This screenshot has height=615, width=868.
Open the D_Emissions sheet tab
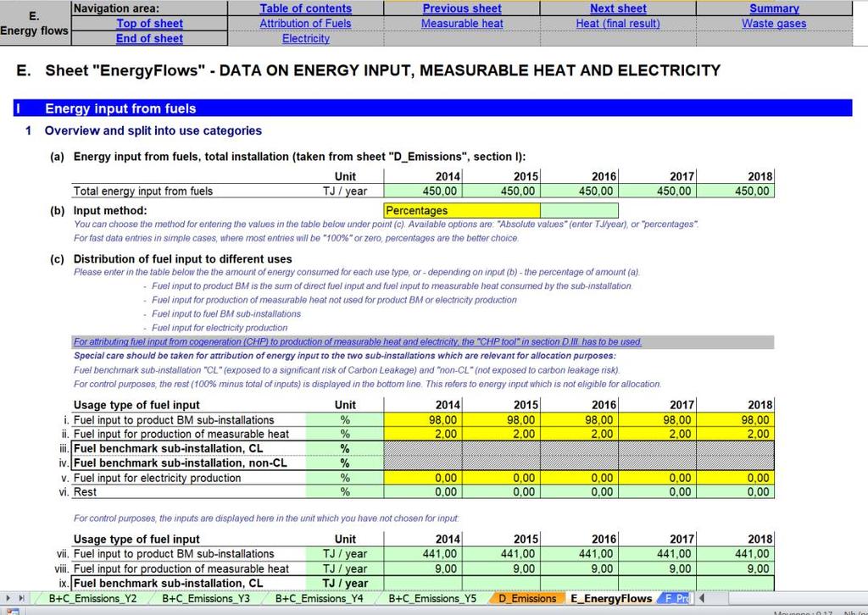(x=527, y=598)
